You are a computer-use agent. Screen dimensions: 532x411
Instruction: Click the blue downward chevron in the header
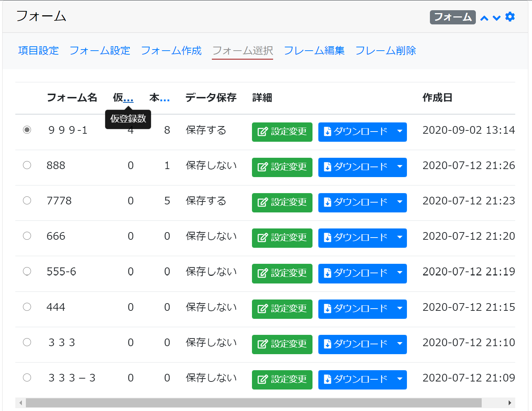coord(496,17)
